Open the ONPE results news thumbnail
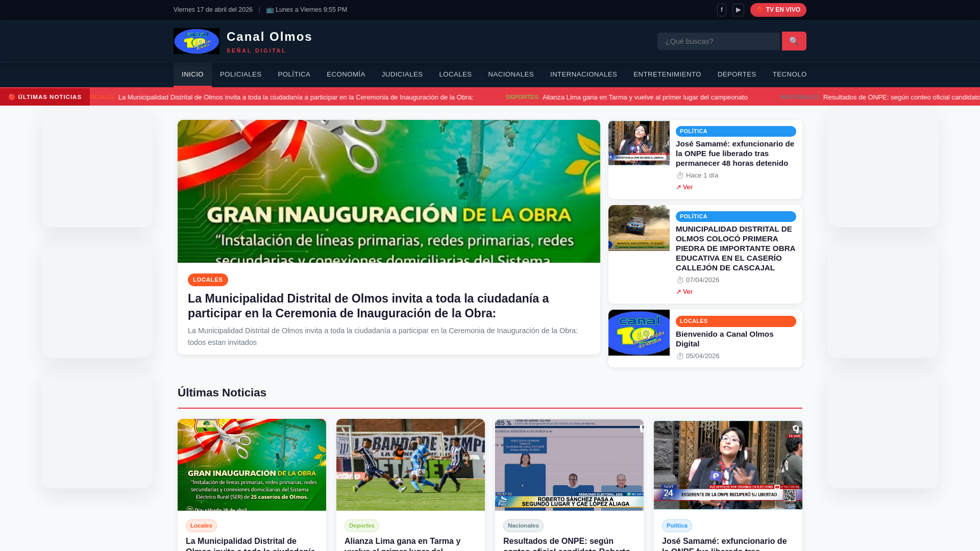Image resolution: width=980 pixels, height=551 pixels. pyautogui.click(x=569, y=465)
